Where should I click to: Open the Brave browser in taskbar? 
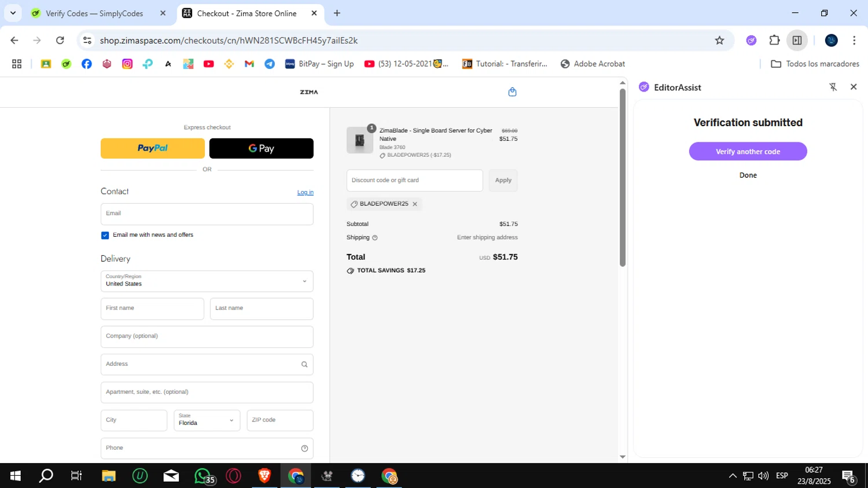[x=264, y=476]
